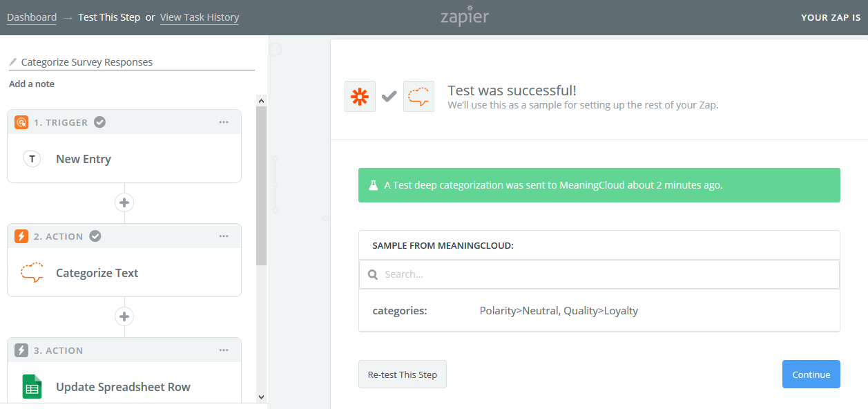
Task: Toggle the checkmark badge on the Trigger step
Action: pyautogui.click(x=99, y=122)
